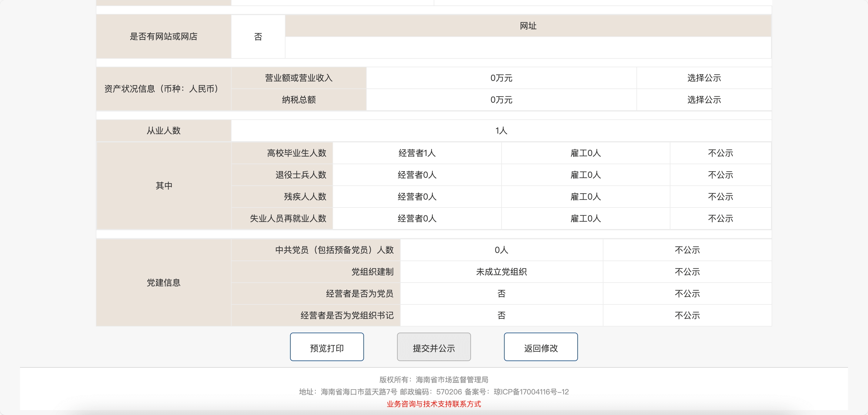Click the 提交并公示 button
The image size is (868, 415).
434,347
